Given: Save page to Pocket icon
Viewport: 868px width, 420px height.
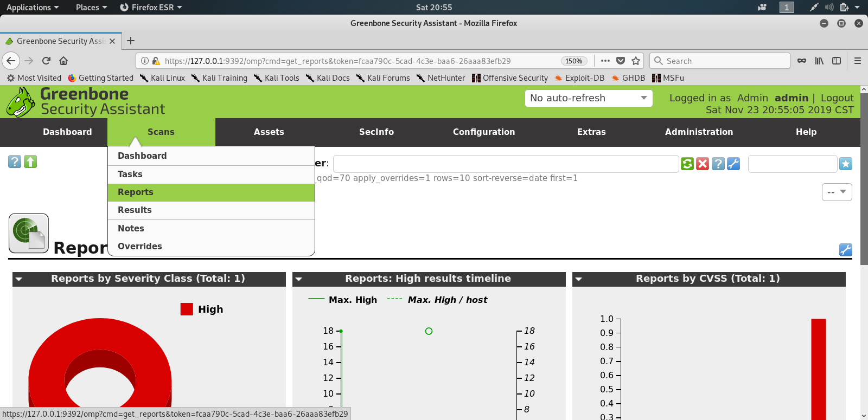Looking at the screenshot, I should click(x=621, y=61).
